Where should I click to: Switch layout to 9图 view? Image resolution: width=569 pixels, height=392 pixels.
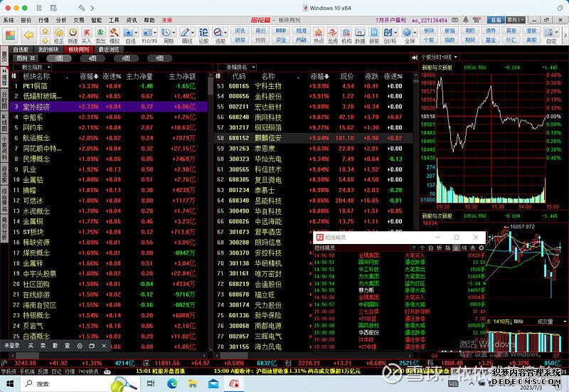[x=159, y=58]
